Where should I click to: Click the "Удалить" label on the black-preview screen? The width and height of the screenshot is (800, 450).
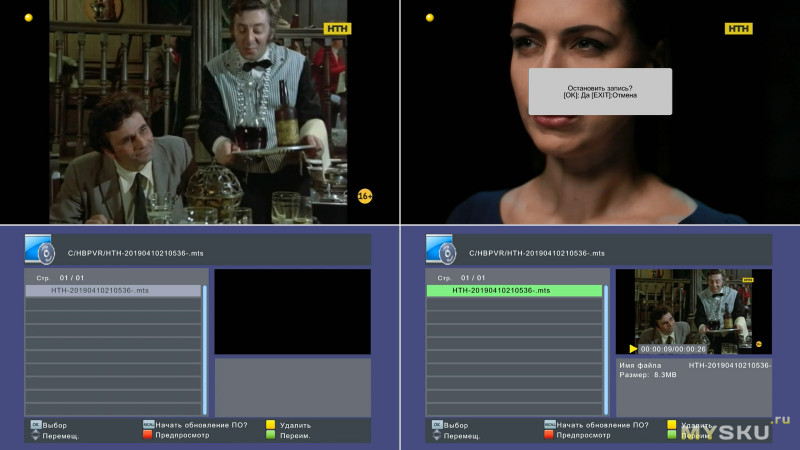295,425
